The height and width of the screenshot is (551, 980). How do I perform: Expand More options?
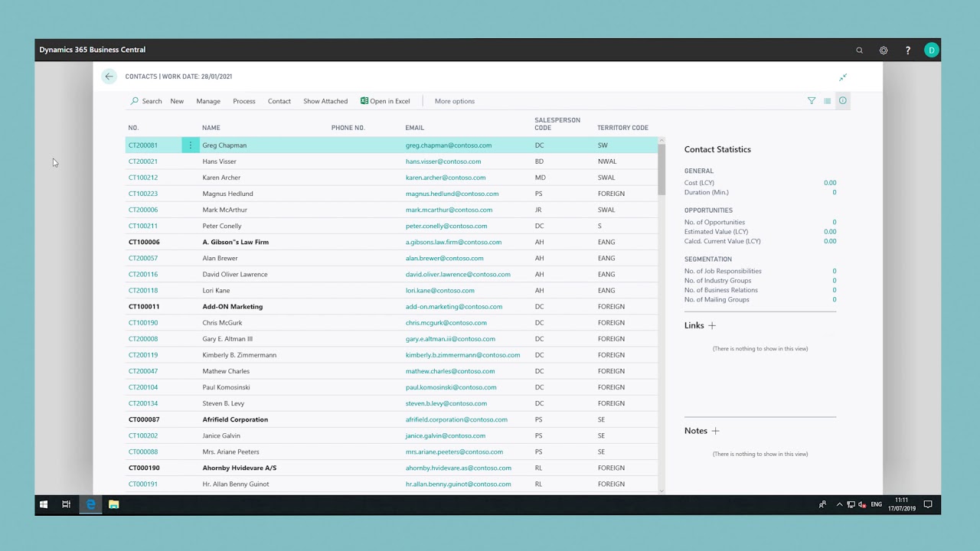(x=455, y=101)
